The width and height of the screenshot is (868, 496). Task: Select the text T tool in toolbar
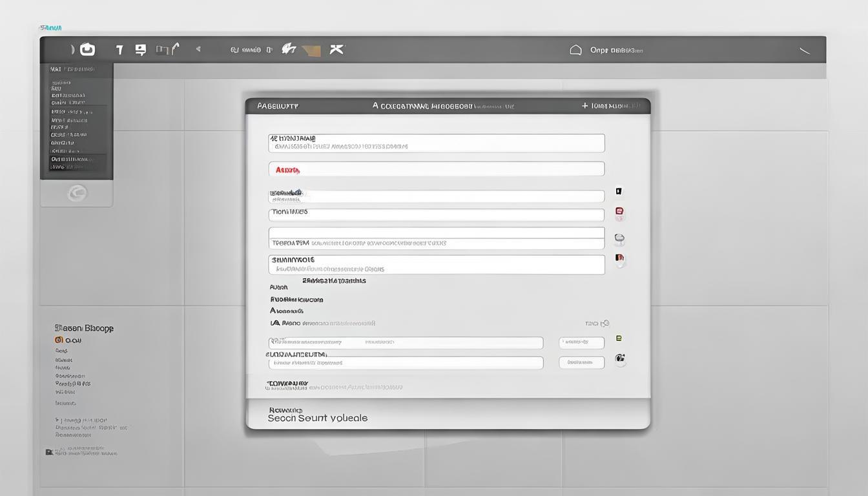[x=119, y=50]
